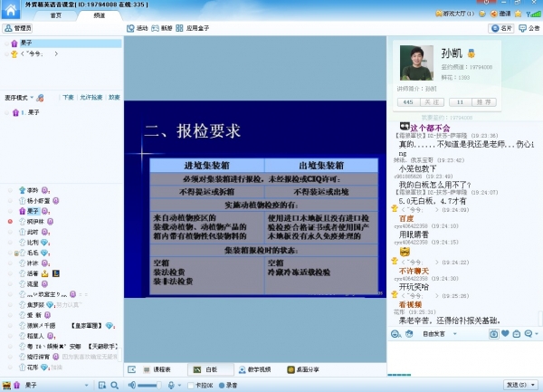The image size is (543, 392).
Task: Mute the speaker volume icon
Action: (x=131, y=385)
